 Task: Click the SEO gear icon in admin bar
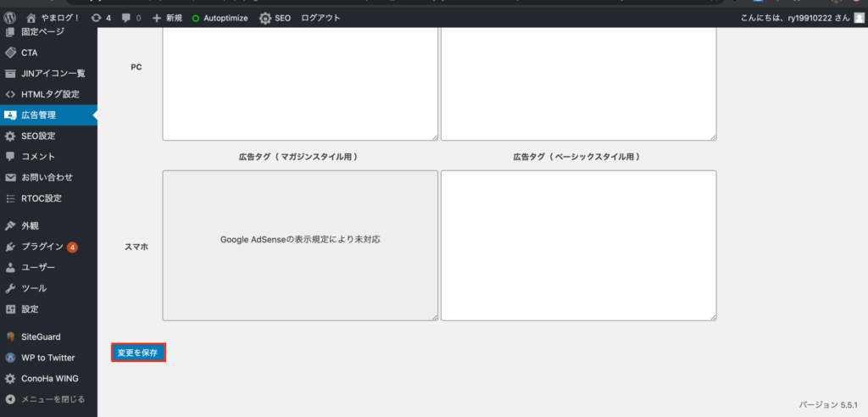265,18
